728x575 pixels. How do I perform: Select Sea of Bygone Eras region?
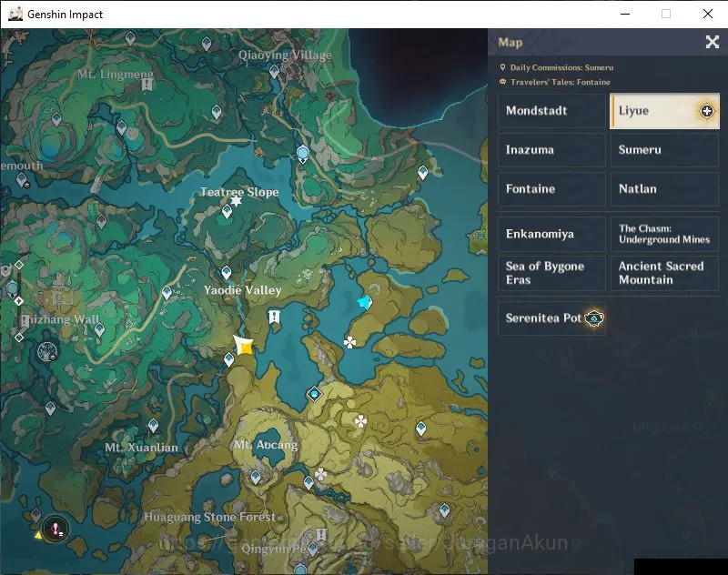pos(551,273)
